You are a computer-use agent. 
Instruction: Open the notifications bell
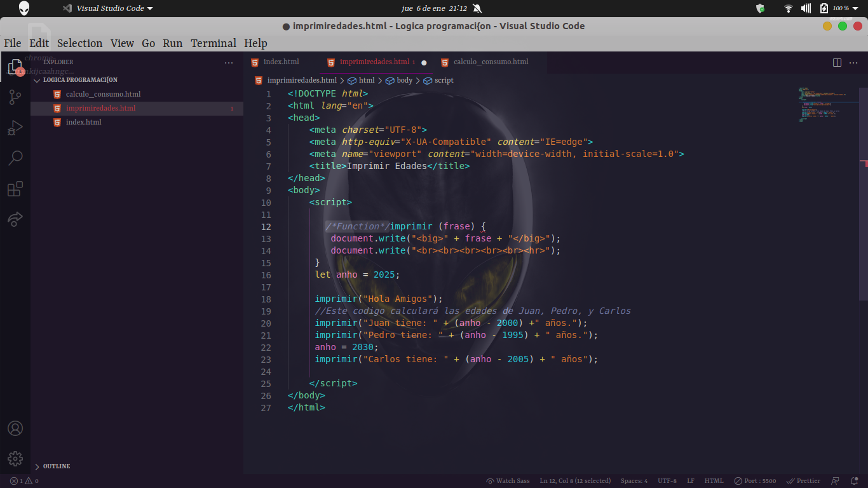click(x=854, y=481)
